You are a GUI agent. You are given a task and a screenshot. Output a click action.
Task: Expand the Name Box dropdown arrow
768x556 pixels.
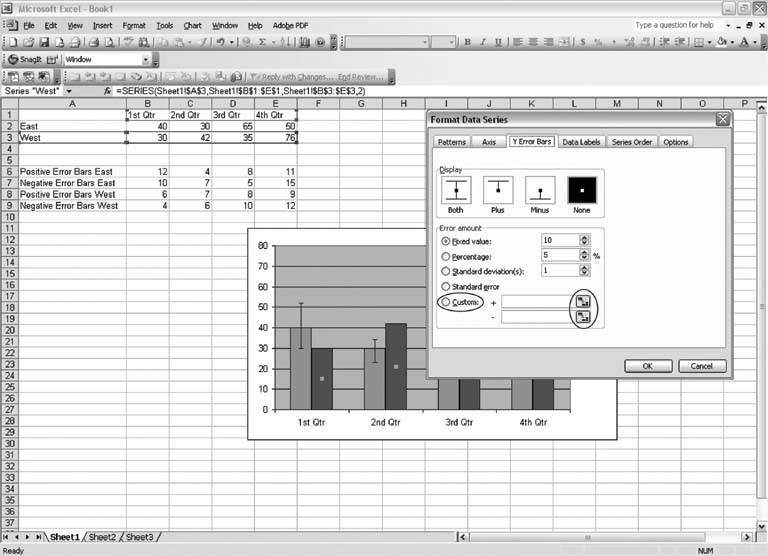[x=69, y=91]
